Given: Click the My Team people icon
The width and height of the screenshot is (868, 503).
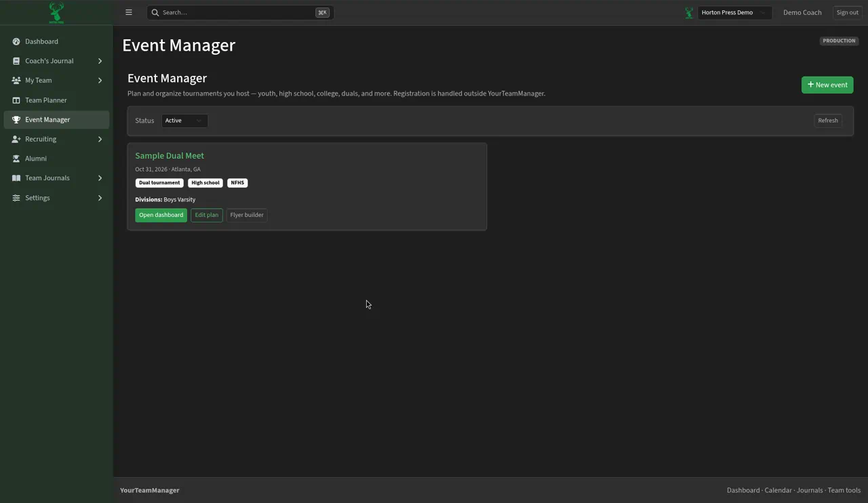Looking at the screenshot, I should (x=16, y=81).
